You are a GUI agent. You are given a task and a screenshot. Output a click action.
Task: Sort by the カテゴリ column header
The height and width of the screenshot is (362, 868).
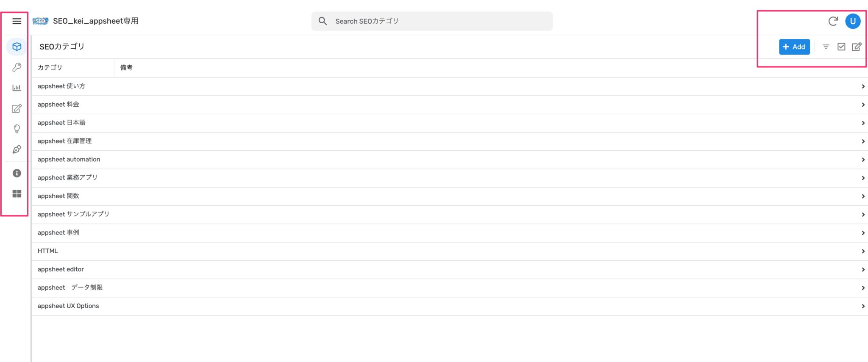click(x=50, y=68)
